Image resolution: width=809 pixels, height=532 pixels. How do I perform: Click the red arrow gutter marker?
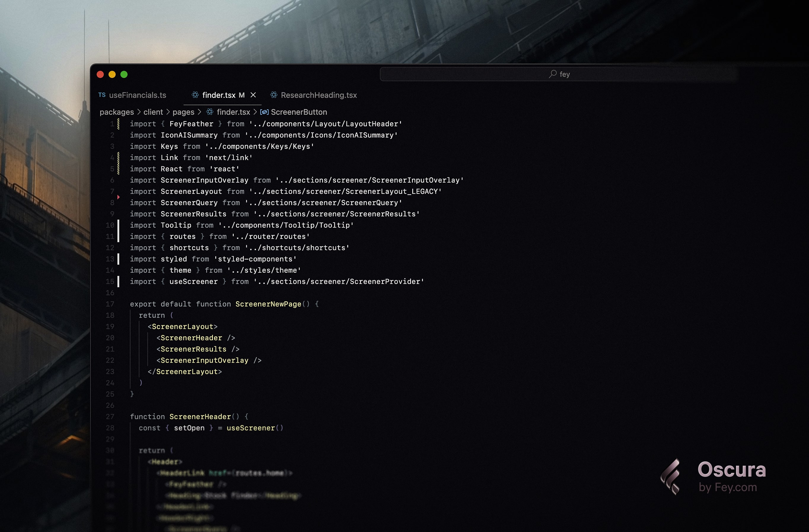tap(118, 197)
